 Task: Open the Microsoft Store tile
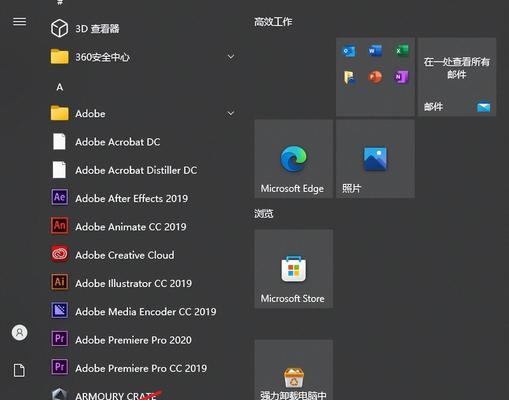tap(293, 269)
